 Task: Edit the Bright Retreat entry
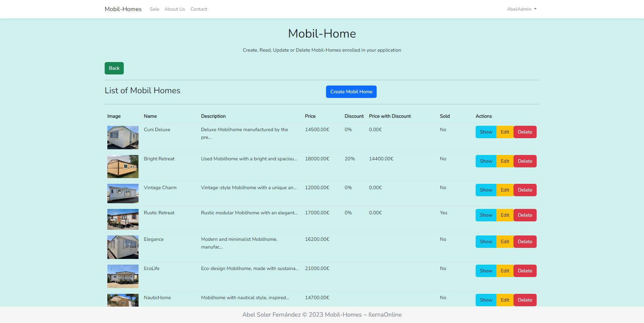[505, 161]
